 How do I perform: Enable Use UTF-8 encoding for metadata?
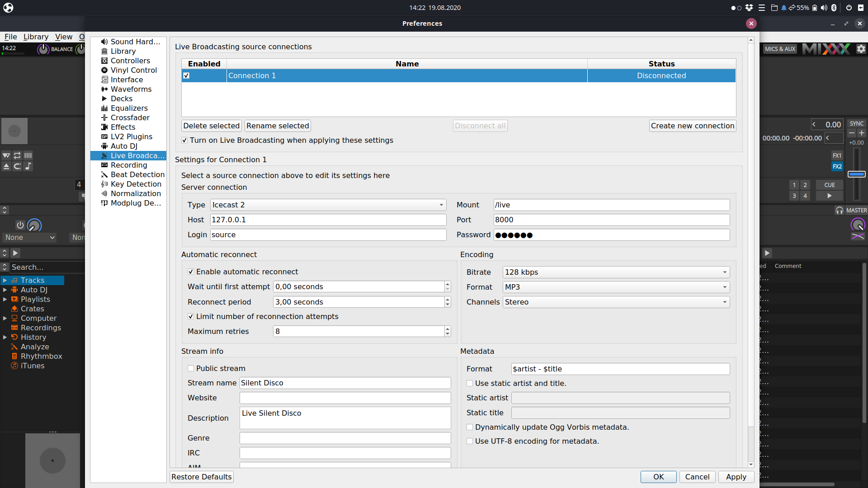click(470, 441)
